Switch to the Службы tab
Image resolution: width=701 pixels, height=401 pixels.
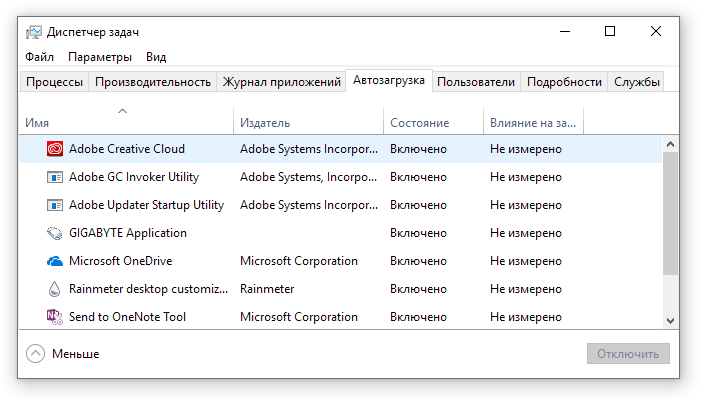pos(637,82)
